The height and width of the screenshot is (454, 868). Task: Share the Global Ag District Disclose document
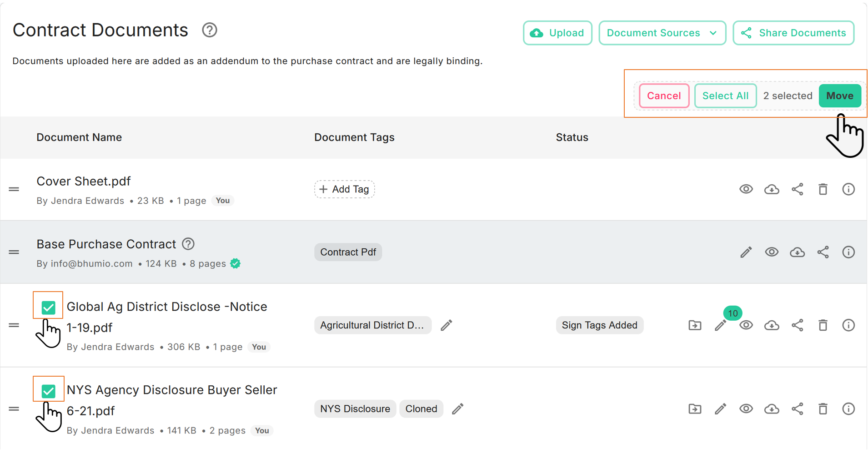pos(797,325)
